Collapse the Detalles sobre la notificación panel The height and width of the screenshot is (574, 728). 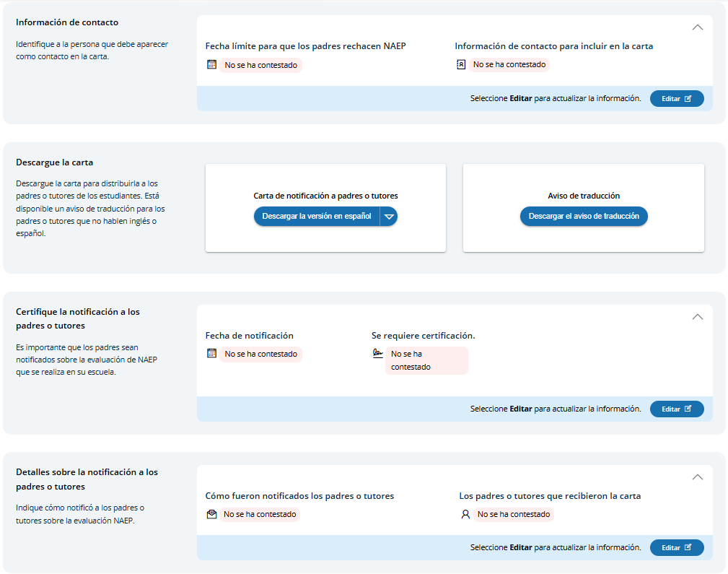click(697, 477)
